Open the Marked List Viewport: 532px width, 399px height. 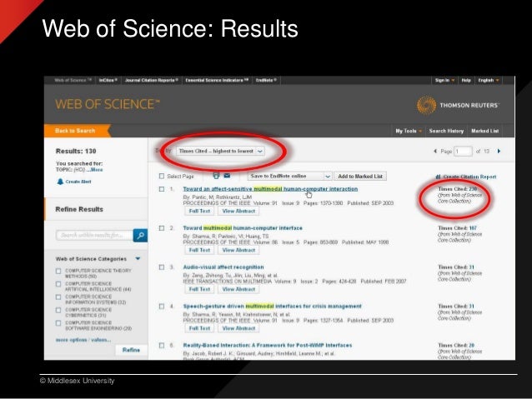tap(484, 131)
